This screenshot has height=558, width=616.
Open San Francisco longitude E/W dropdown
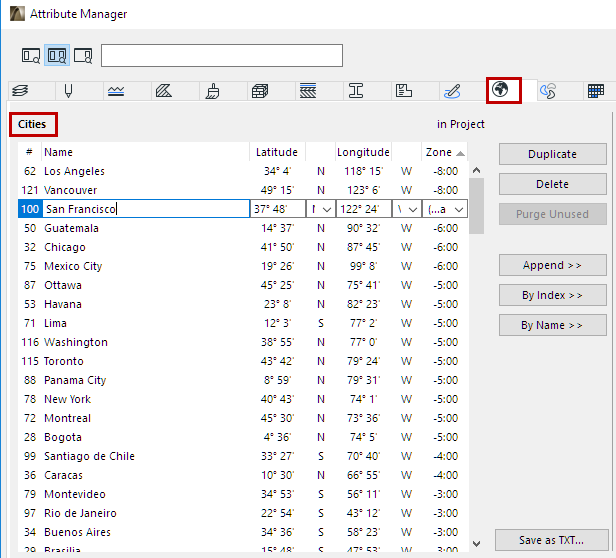tap(407, 209)
